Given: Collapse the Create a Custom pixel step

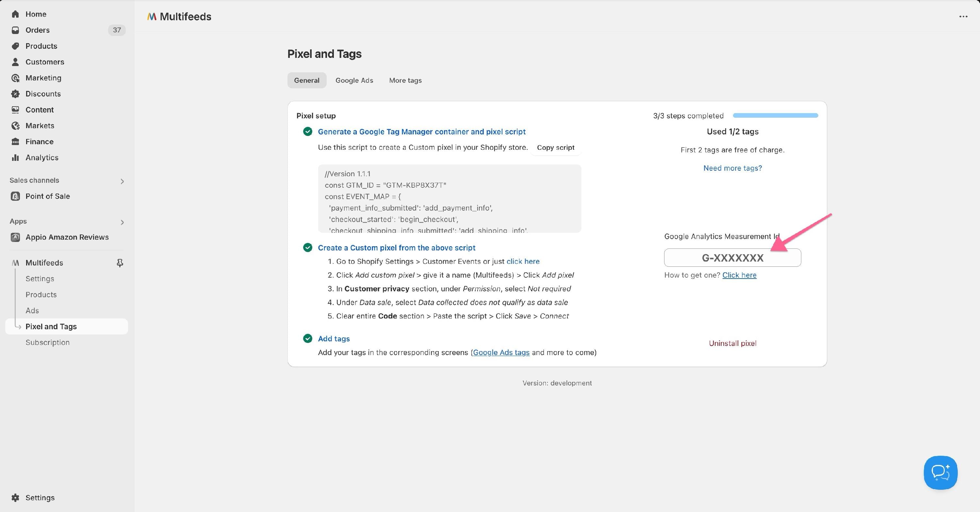Looking at the screenshot, I should click(397, 248).
